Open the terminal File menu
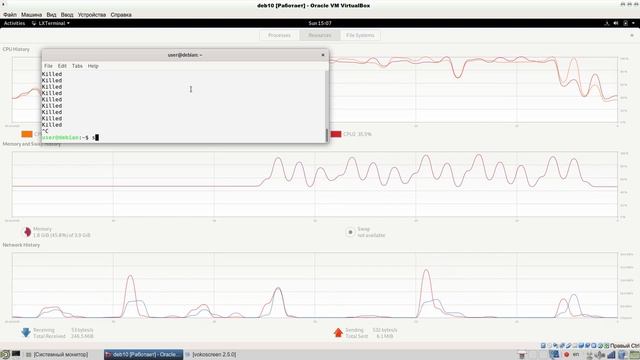The height and width of the screenshot is (360, 640). point(48,66)
